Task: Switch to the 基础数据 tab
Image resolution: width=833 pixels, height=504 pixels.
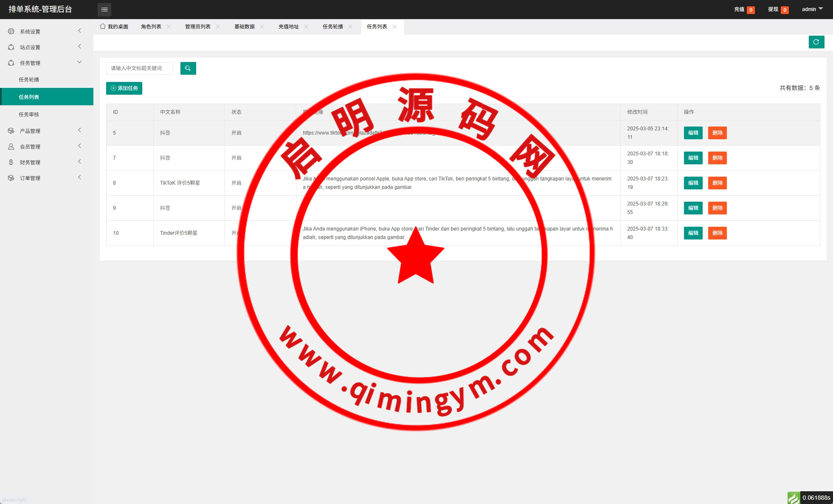Action: tap(245, 27)
